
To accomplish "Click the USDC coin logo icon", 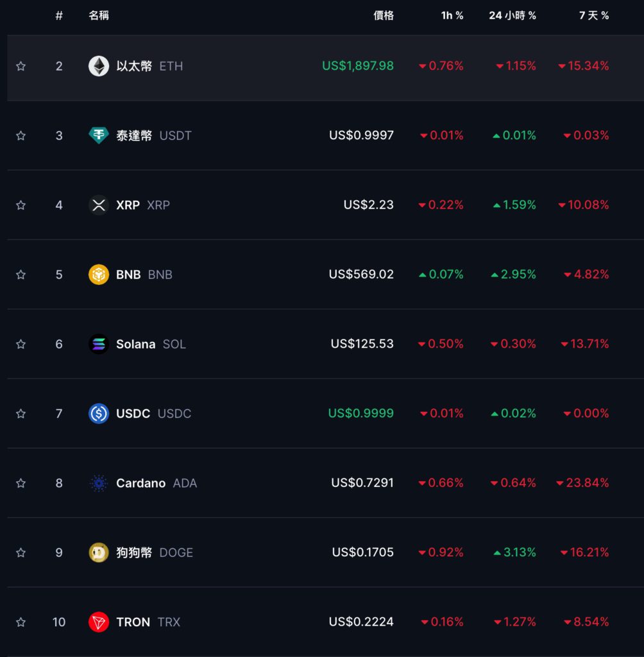I will point(99,413).
